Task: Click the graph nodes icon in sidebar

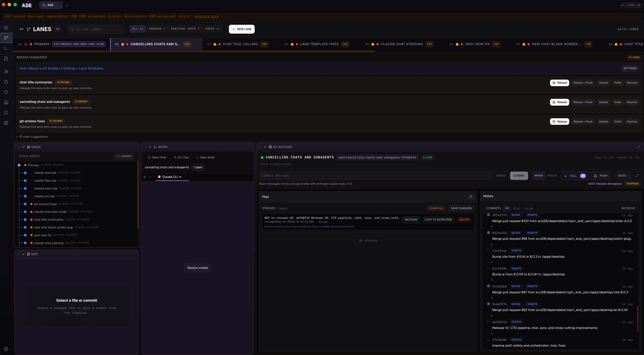Action: coord(6,72)
